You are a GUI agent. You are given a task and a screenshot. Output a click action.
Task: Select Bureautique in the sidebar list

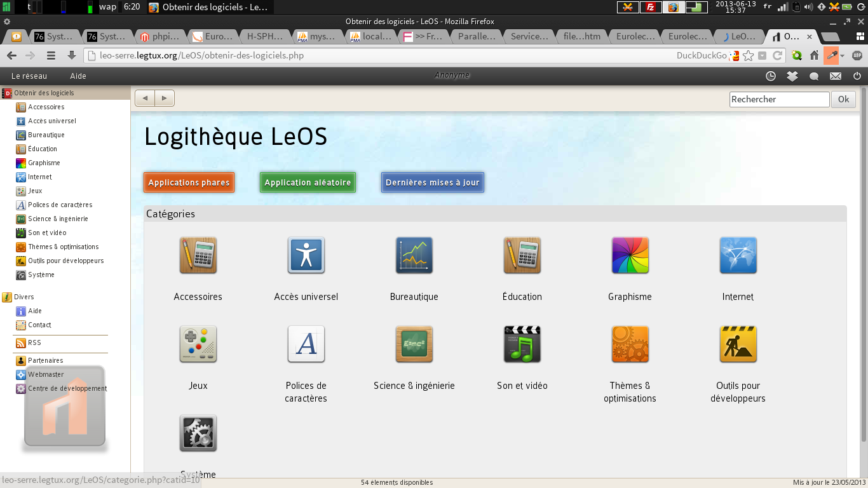[x=46, y=135]
